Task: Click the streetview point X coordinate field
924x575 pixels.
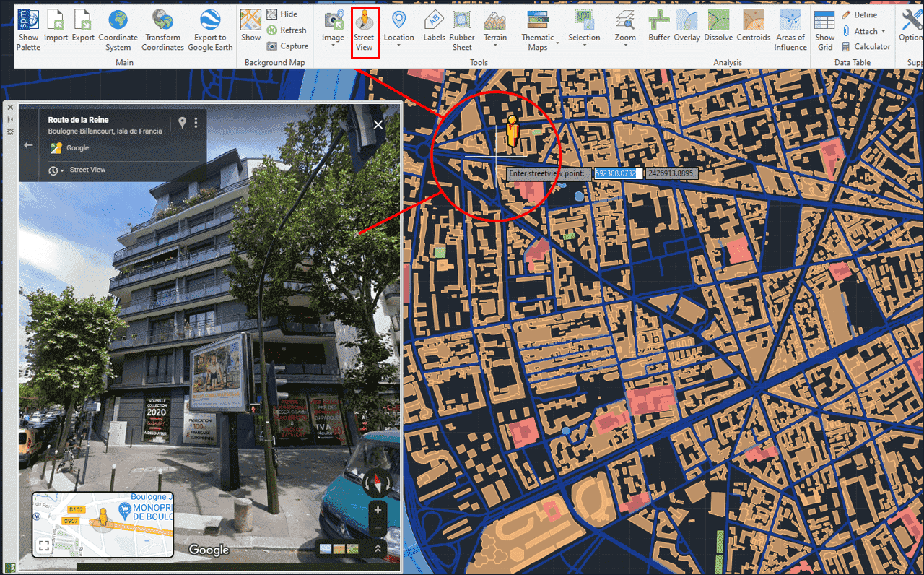Action: (615, 173)
